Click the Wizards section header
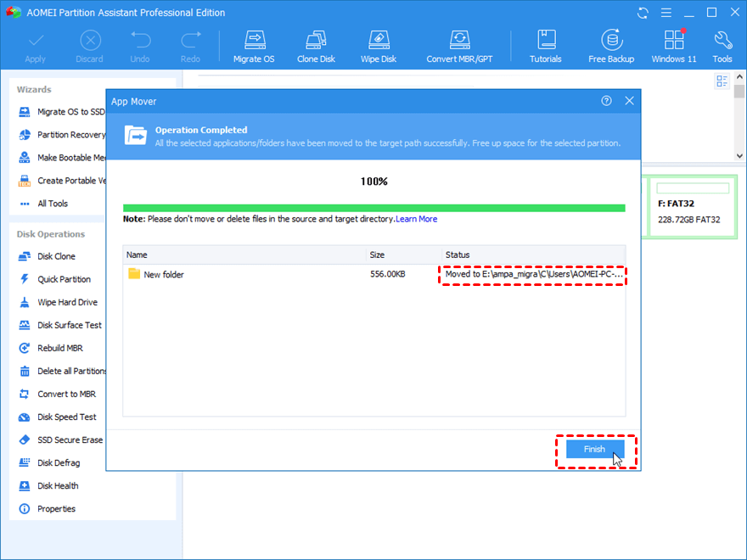 coord(34,90)
